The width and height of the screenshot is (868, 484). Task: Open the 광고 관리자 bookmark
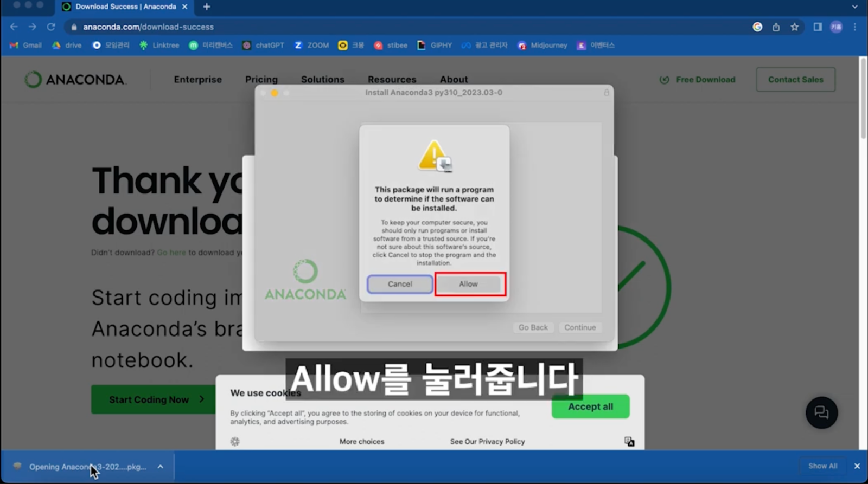(x=484, y=46)
